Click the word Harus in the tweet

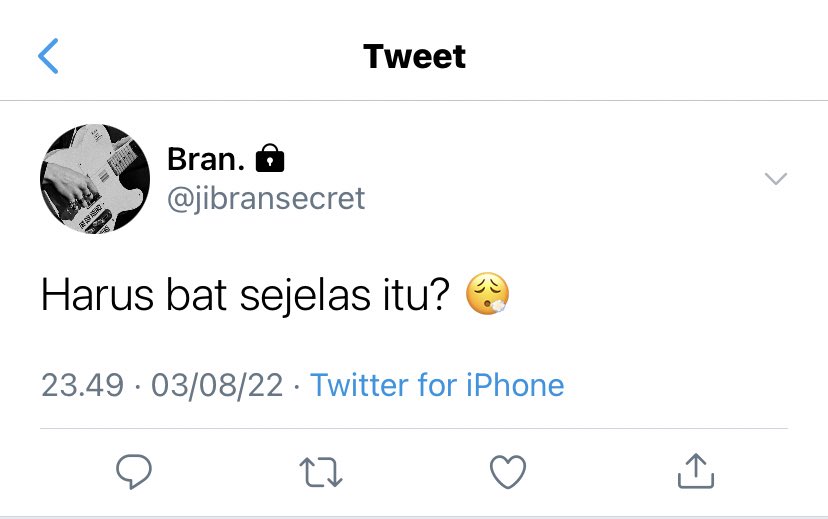[98, 295]
